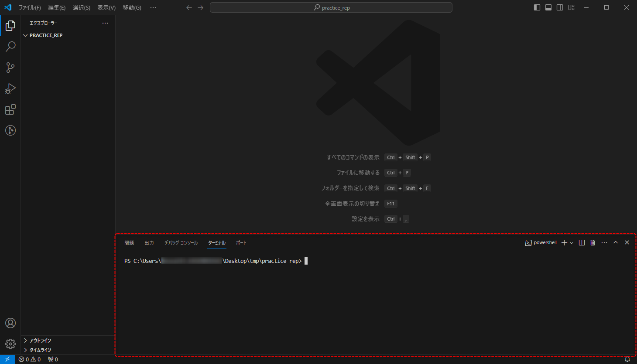Switch to the 出力 tab
Image resolution: width=637 pixels, height=364 pixels.
(149, 243)
